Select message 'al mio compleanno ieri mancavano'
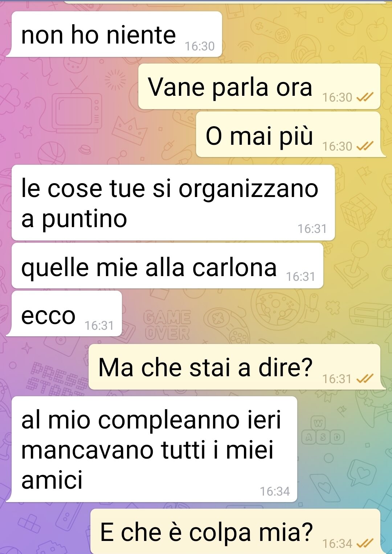The width and height of the screenshot is (392, 554). tap(154, 449)
